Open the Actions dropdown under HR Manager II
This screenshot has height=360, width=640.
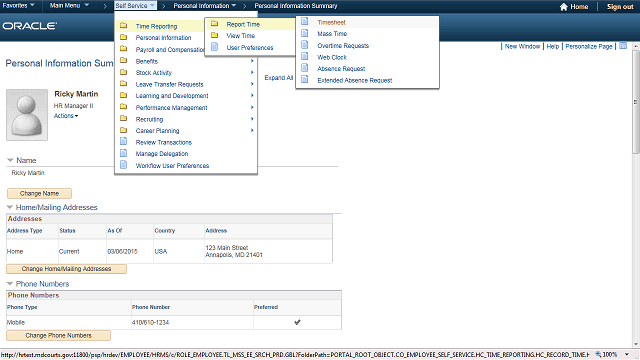[66, 116]
